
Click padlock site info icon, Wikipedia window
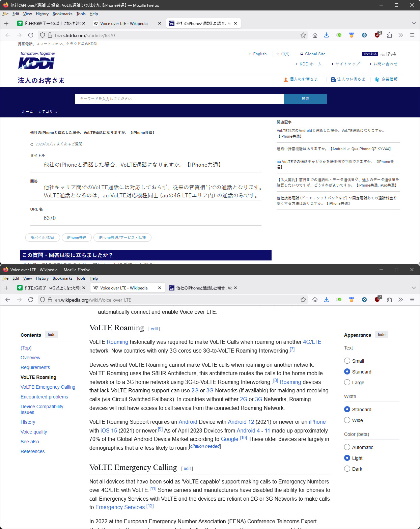50,300
